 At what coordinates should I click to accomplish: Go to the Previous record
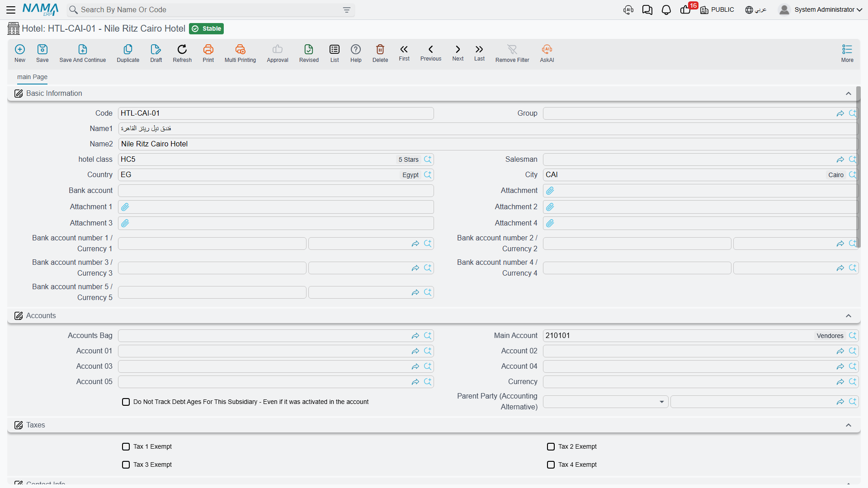pyautogui.click(x=431, y=52)
